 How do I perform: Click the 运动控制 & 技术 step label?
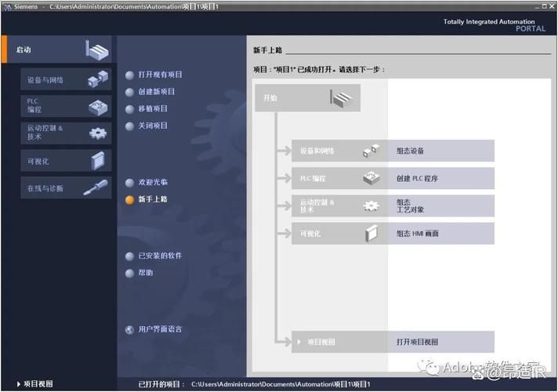pyautogui.click(x=317, y=205)
